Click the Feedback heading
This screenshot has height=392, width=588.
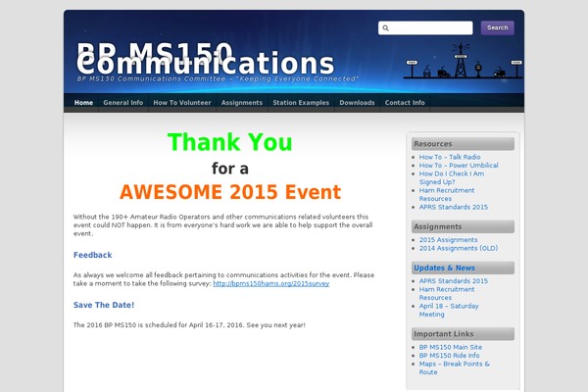click(93, 255)
